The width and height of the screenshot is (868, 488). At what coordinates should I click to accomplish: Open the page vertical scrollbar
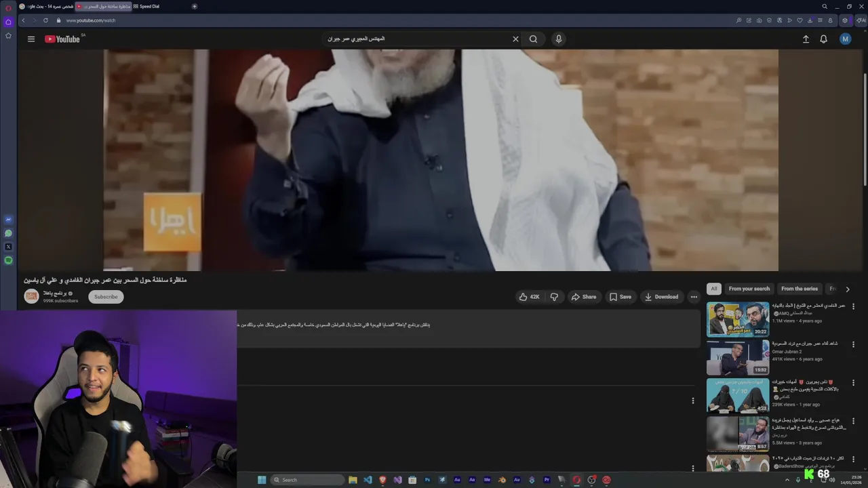pyautogui.click(x=865, y=129)
